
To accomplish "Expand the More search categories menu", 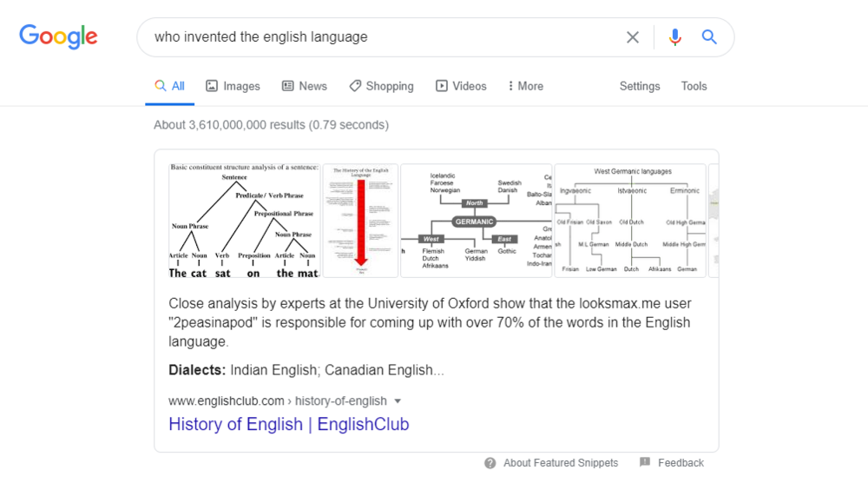I will coord(525,86).
